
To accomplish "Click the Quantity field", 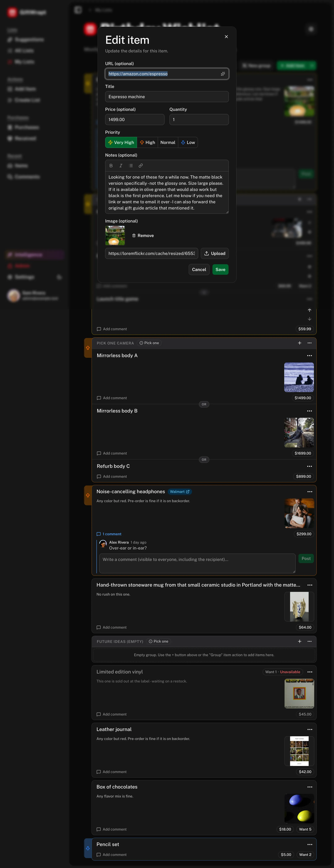I will (x=199, y=120).
